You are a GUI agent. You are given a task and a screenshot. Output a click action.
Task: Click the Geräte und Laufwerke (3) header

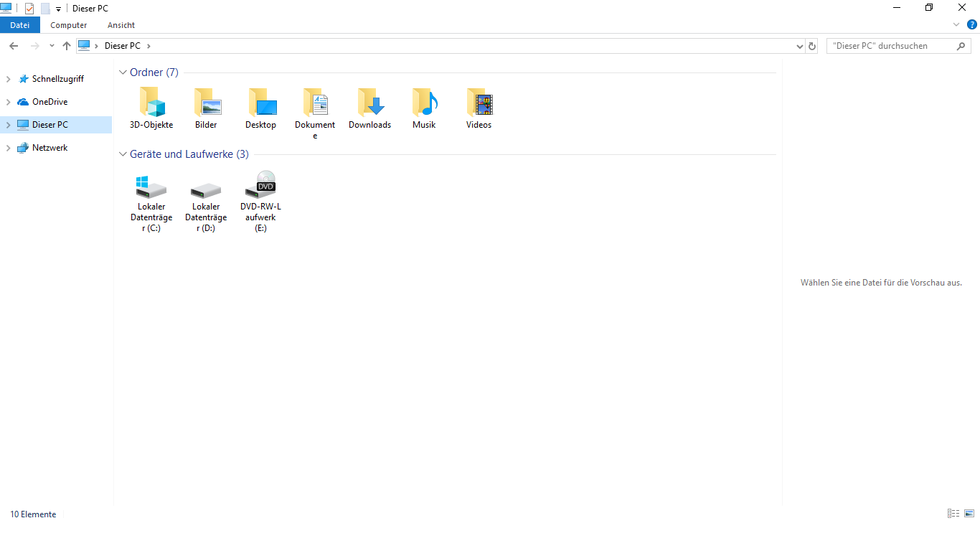click(x=189, y=154)
